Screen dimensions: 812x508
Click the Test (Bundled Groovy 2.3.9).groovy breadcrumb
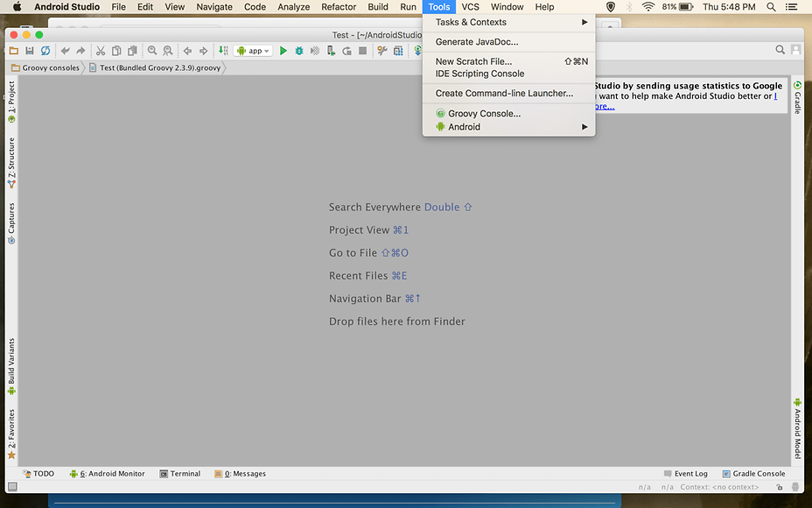155,68
